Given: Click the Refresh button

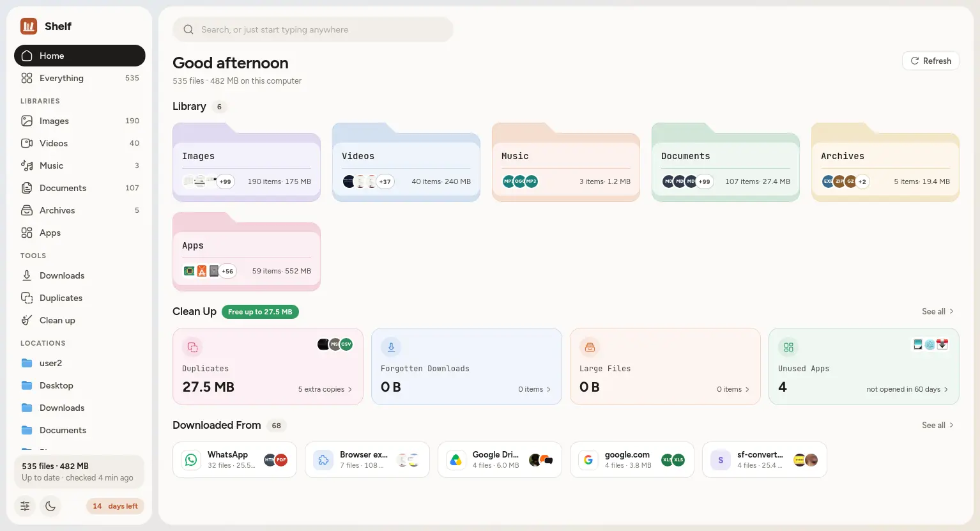Looking at the screenshot, I should tap(930, 61).
